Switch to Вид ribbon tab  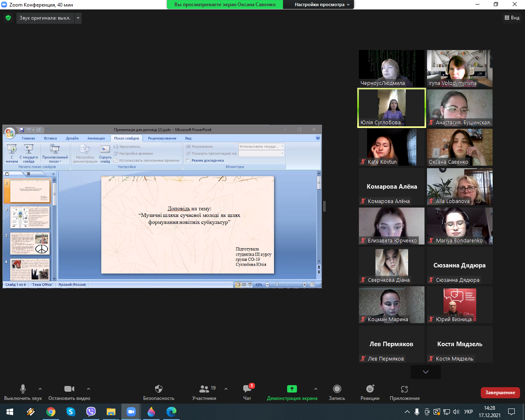point(188,138)
